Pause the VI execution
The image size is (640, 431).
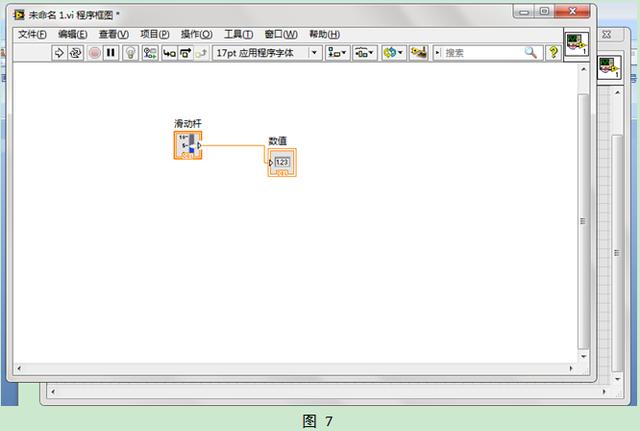click(x=111, y=53)
